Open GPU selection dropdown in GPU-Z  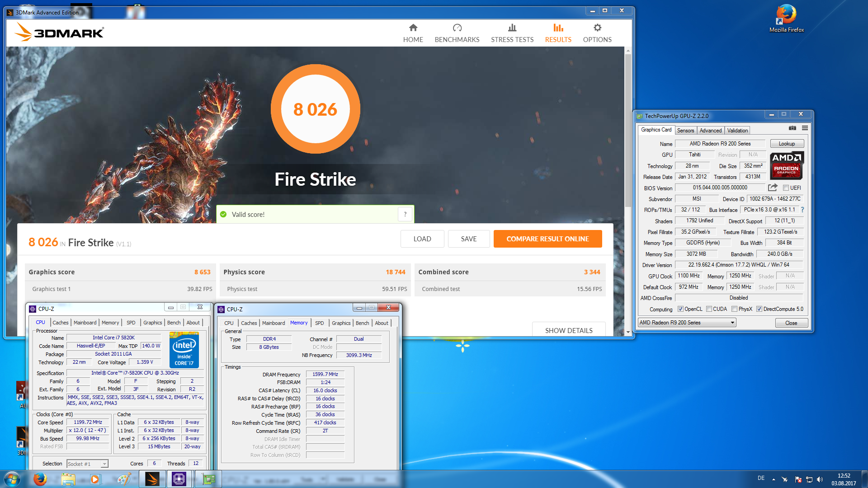687,323
